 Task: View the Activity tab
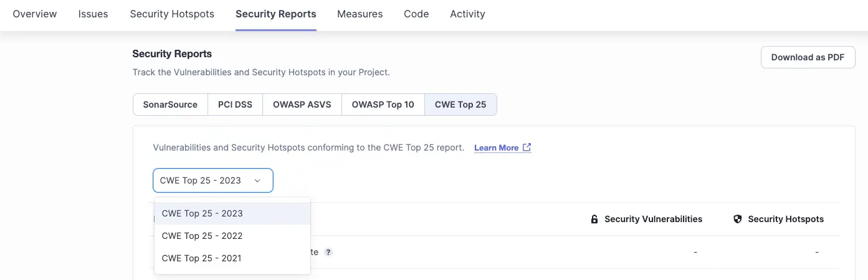tap(467, 14)
